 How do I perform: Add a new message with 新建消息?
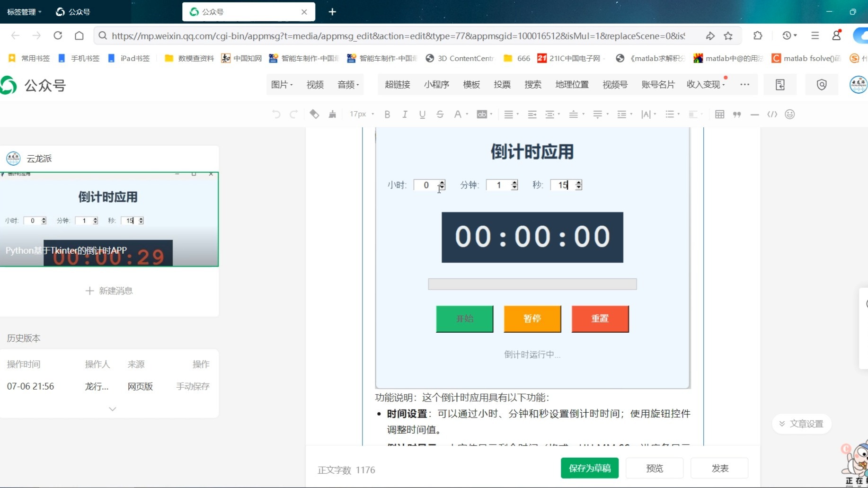coord(109,291)
